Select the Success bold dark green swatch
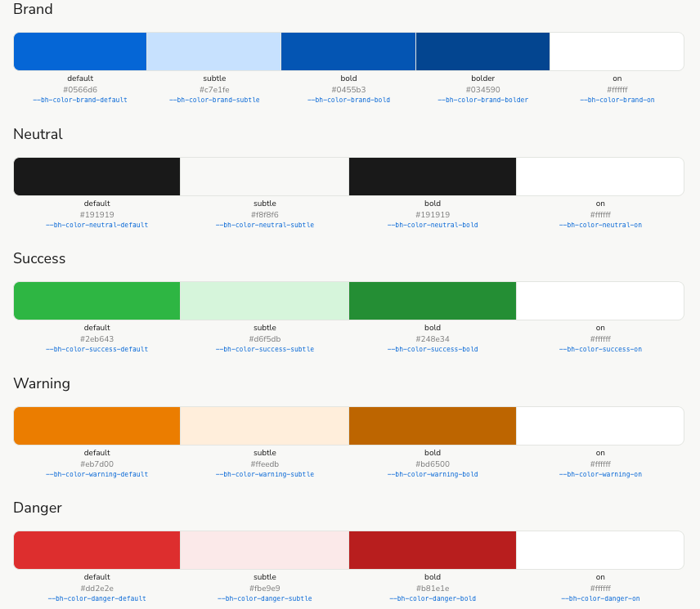Viewport: 700px width, 609px height. point(433,301)
